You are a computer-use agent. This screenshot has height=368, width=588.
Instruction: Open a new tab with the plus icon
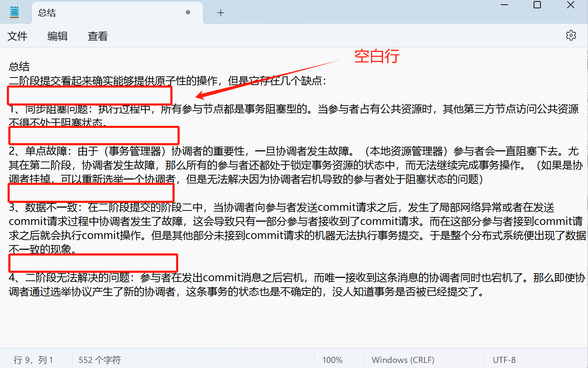click(x=220, y=13)
